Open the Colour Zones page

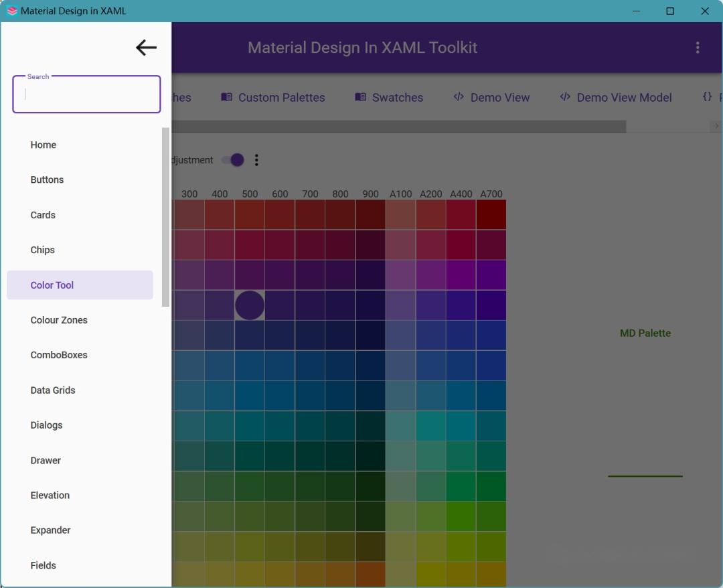tap(80, 320)
